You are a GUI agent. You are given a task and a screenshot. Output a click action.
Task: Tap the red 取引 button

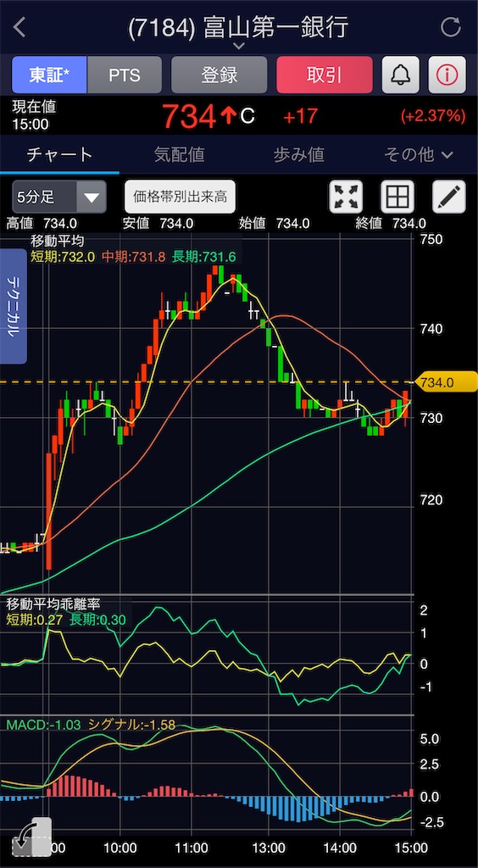tap(325, 75)
